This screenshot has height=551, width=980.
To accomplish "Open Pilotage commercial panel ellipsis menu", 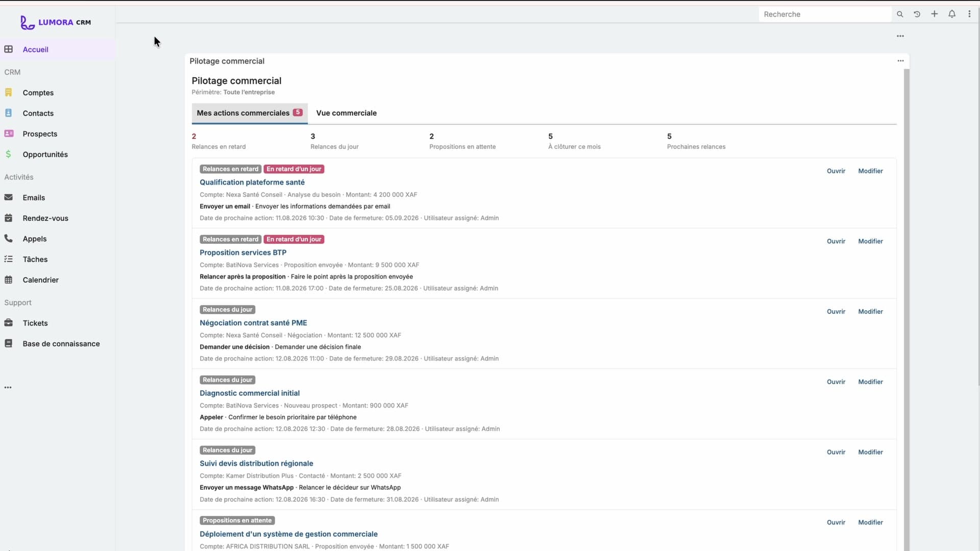I will click(901, 61).
